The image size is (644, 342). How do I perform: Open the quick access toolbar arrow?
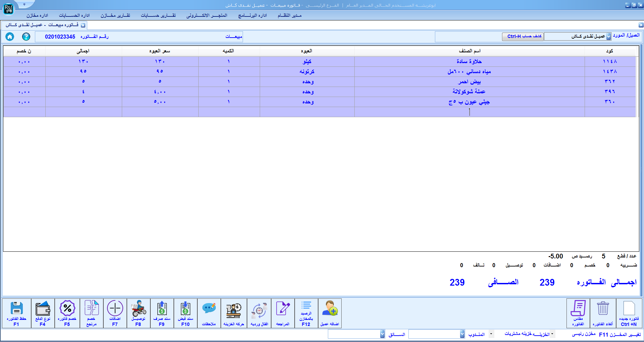point(24,4)
